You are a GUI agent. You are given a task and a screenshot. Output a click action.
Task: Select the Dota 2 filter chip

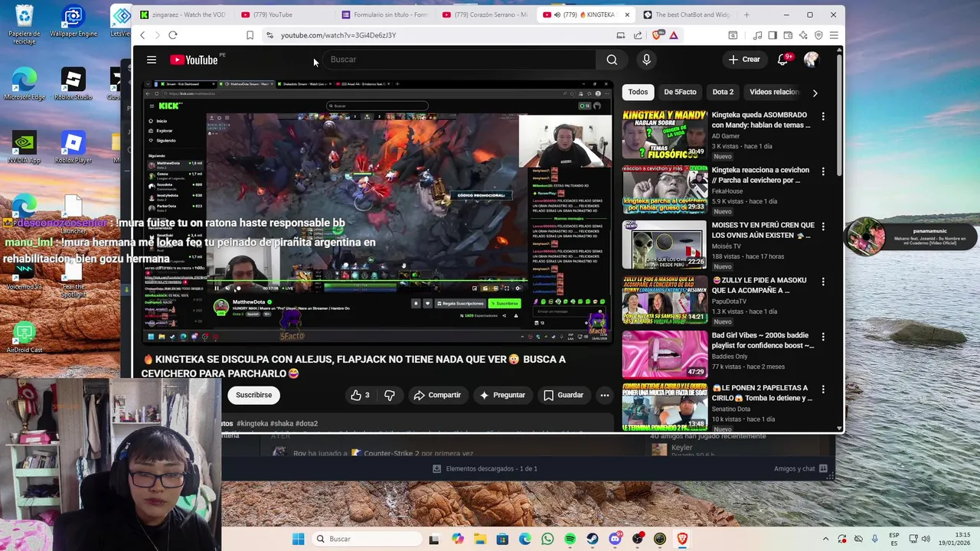pos(723,92)
